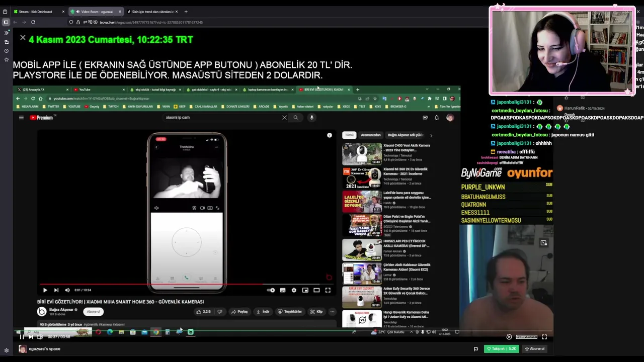Open Anker Eufy Security 360 video thumbnail
This screenshot has width=644, height=362.
pos(362,297)
